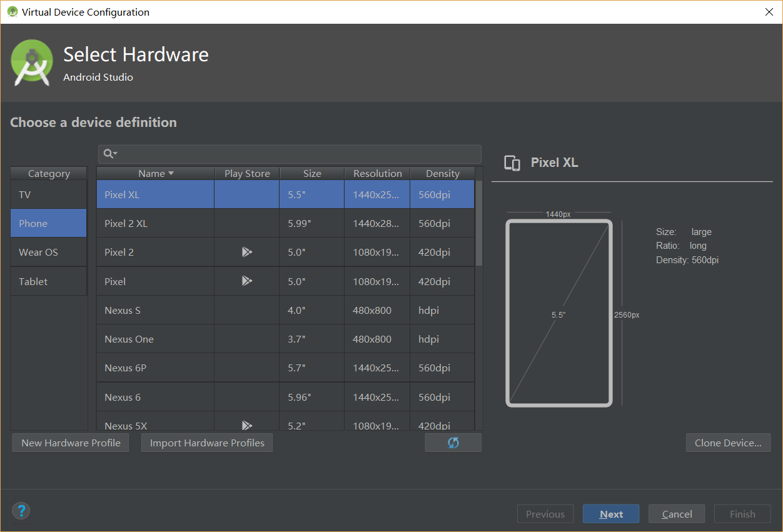This screenshot has width=783, height=532.
Task: Click the 3.7" size cell
Action: coord(312,339)
